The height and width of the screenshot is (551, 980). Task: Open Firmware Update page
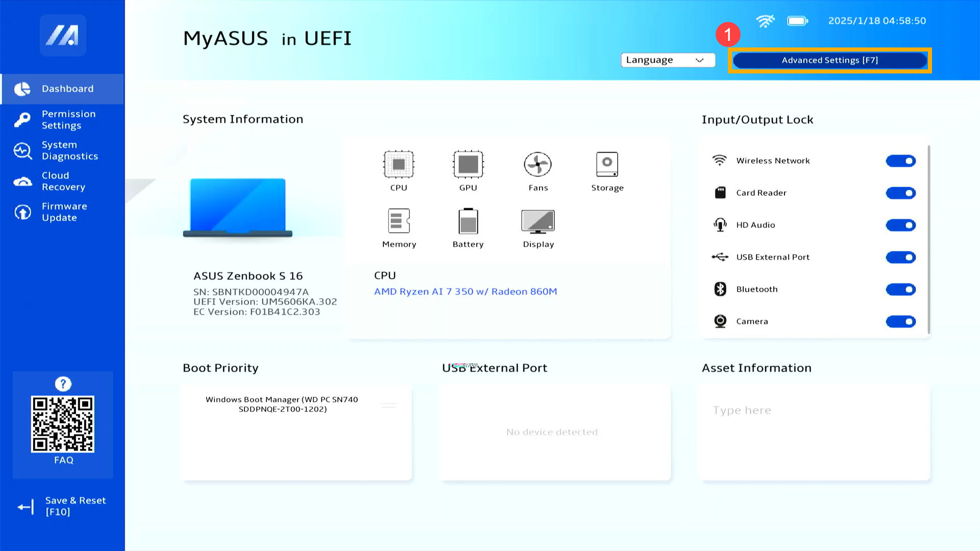62,212
